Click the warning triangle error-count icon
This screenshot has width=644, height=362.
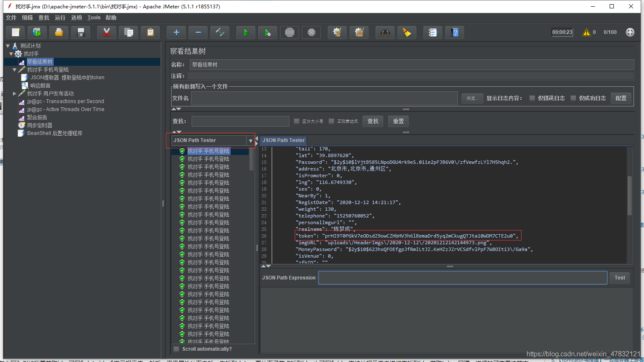pos(587,32)
